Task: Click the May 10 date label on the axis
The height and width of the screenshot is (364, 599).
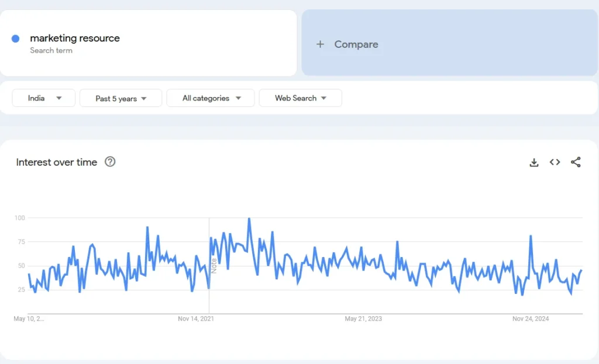Action: (28, 319)
